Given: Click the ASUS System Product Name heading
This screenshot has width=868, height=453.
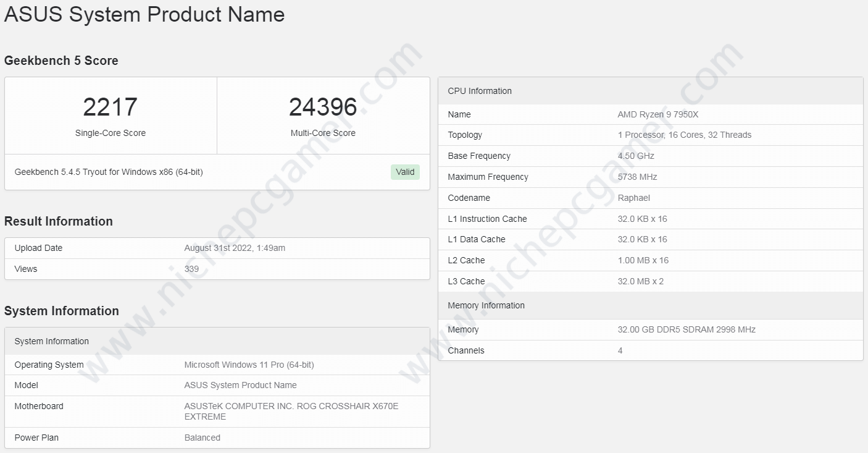Looking at the screenshot, I should [x=144, y=14].
